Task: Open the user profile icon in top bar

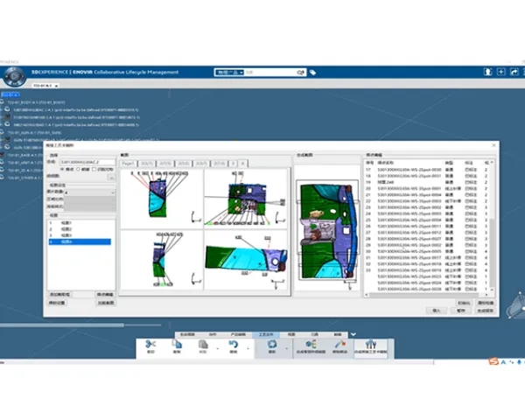Action: tap(488, 72)
